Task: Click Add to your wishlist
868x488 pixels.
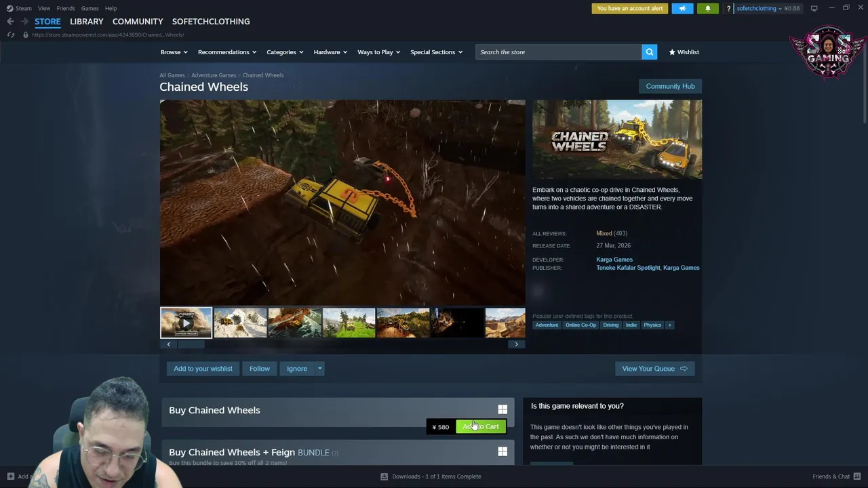Action: (x=203, y=369)
